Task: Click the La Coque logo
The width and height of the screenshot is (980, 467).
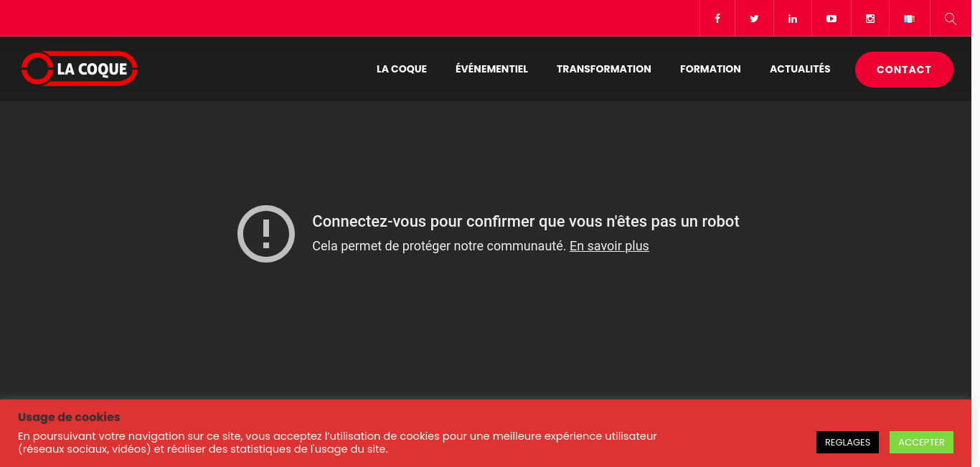Action: 79,69
